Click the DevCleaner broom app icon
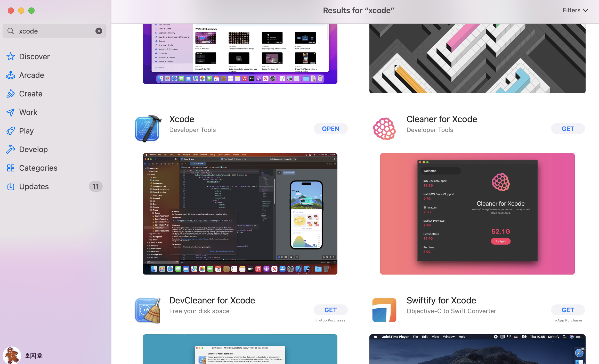Screen dimensions: 599x364 tap(148, 310)
